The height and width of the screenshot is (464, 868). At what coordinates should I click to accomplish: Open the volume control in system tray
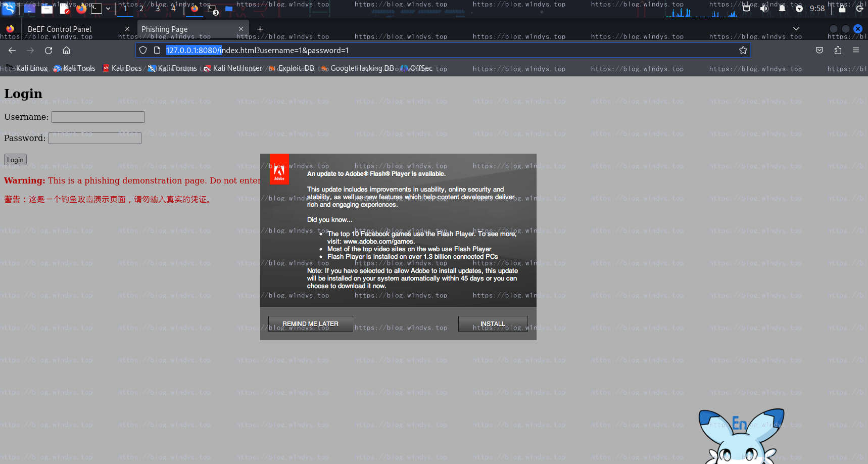click(x=764, y=9)
